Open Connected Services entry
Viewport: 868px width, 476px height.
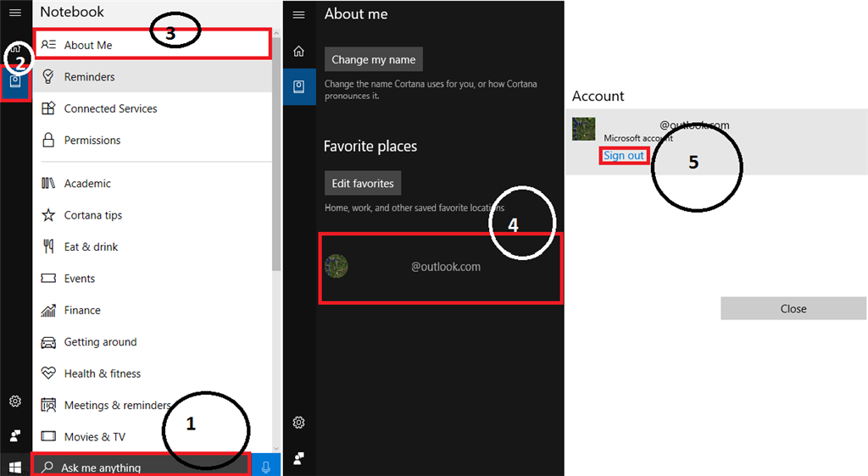pyautogui.click(x=153, y=108)
